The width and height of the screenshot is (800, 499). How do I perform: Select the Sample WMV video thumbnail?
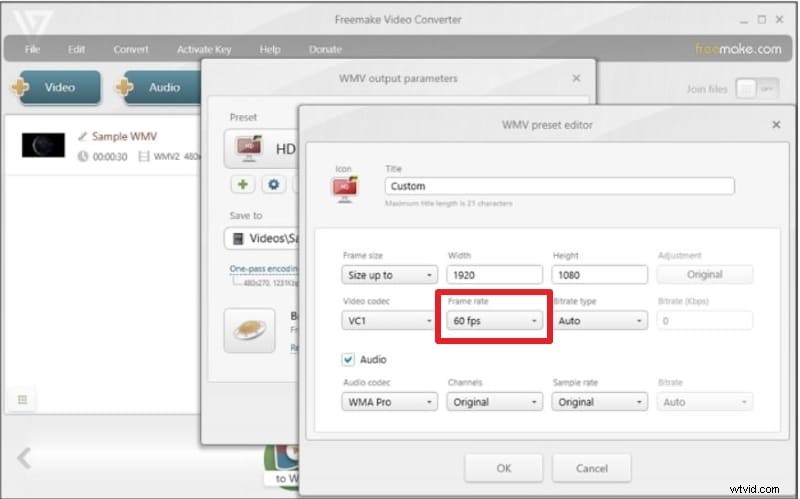click(x=43, y=145)
